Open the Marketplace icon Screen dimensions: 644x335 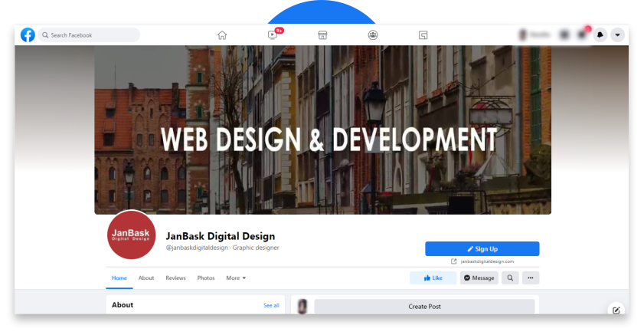323,35
